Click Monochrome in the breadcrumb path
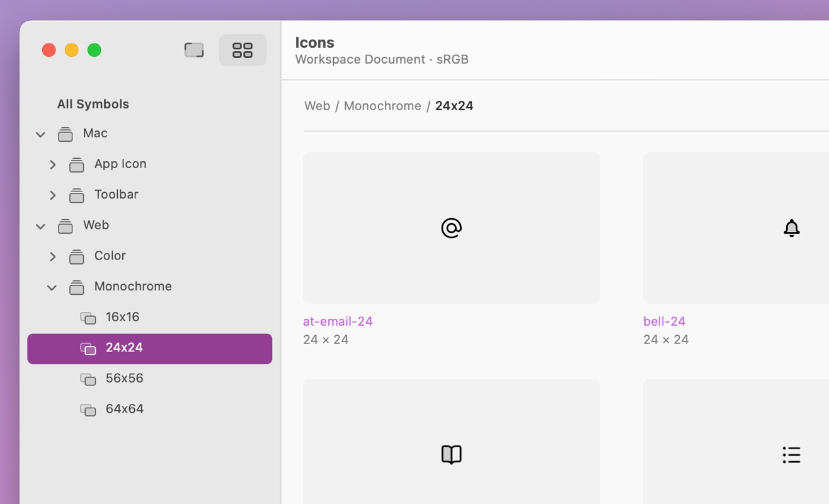 tap(382, 106)
